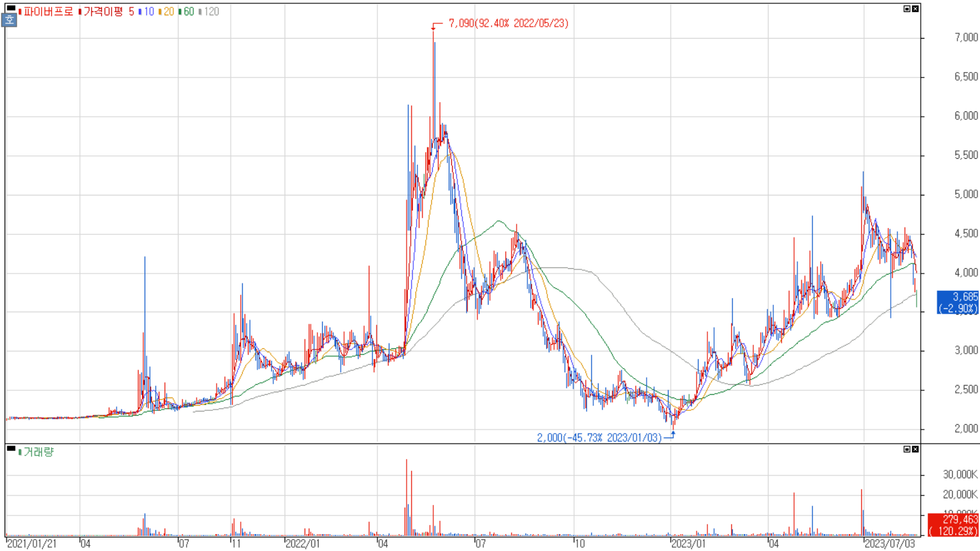Click the 120-day moving average legend
This screenshot has width=980, height=551.
(x=209, y=11)
